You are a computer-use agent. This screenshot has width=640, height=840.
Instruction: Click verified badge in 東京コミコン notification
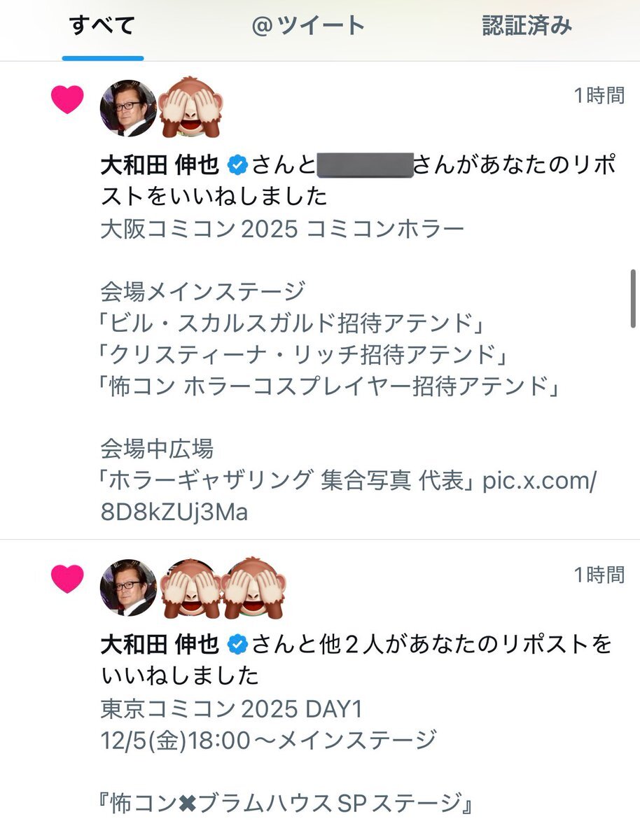[238, 644]
